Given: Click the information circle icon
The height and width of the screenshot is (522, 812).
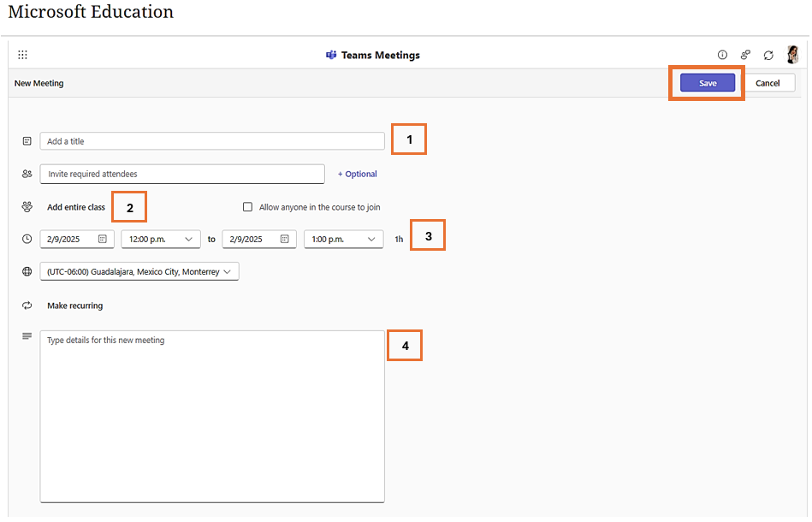Looking at the screenshot, I should point(722,55).
